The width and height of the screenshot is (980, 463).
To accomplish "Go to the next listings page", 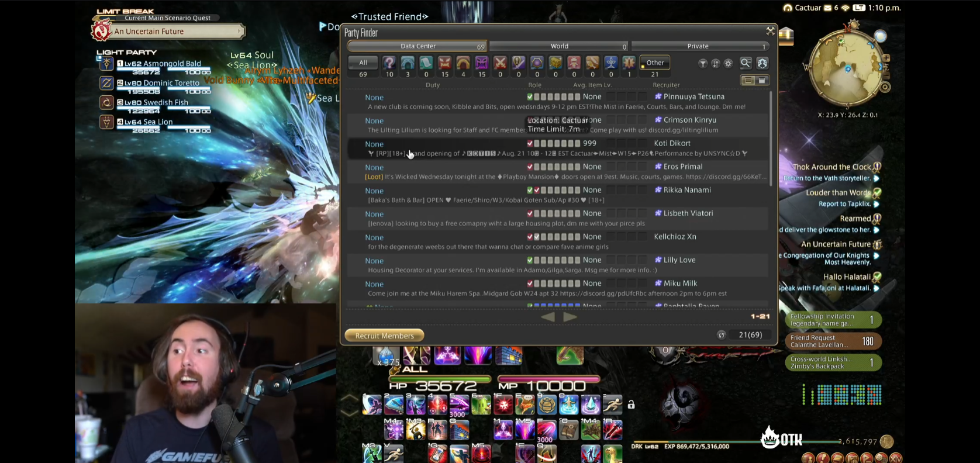I will click(570, 317).
